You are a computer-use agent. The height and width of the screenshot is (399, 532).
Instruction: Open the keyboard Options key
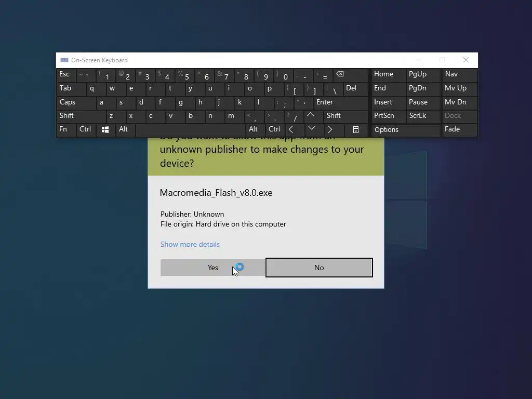(x=406, y=130)
